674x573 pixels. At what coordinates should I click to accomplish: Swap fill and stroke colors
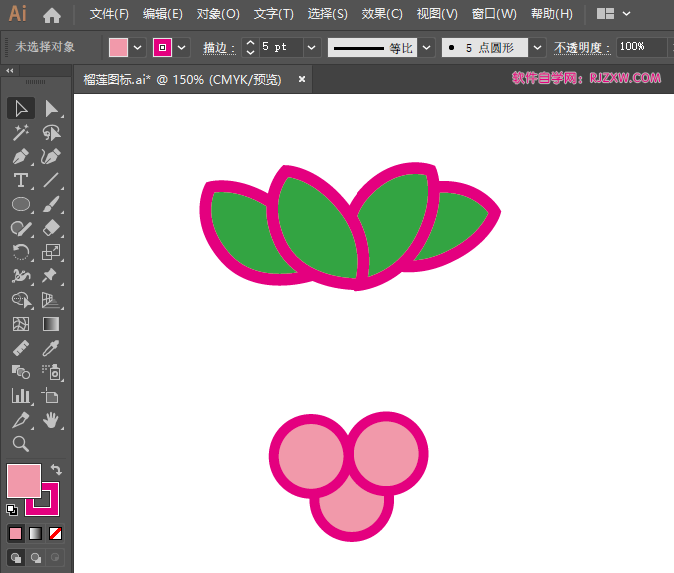click(x=56, y=469)
